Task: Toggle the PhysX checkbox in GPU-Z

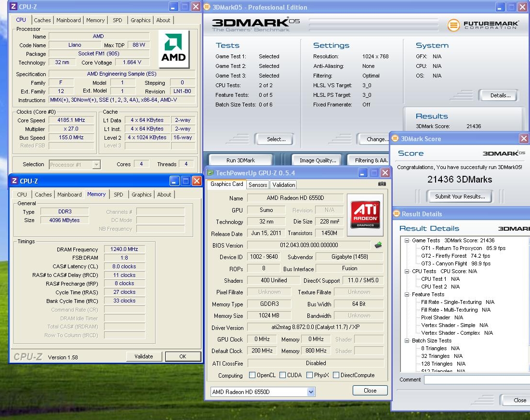Action: pyautogui.click(x=309, y=375)
